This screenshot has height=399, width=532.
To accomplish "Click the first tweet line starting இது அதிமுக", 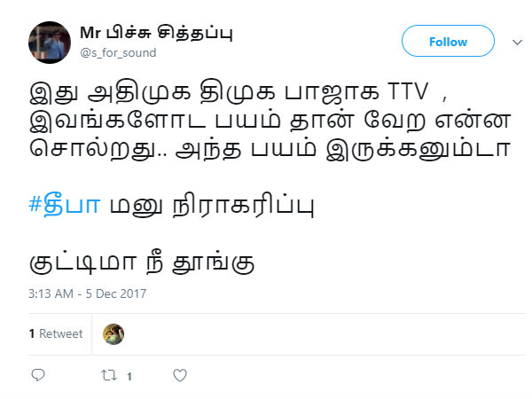I will [239, 92].
